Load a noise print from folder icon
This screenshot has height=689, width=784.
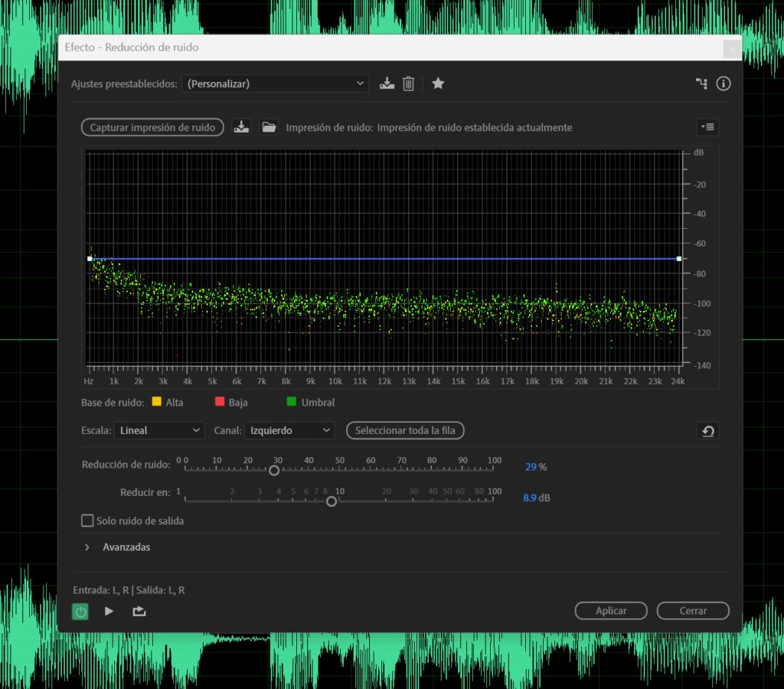coord(269,127)
